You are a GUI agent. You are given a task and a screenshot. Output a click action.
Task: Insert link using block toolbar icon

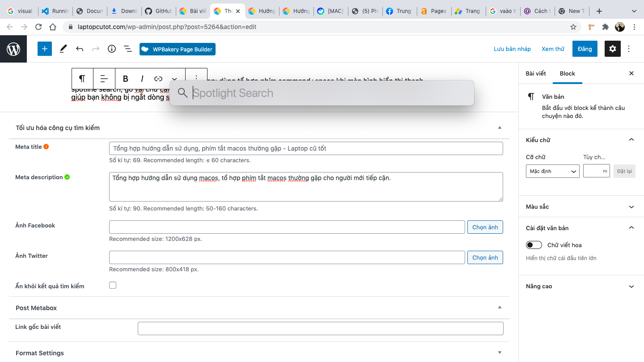click(158, 79)
